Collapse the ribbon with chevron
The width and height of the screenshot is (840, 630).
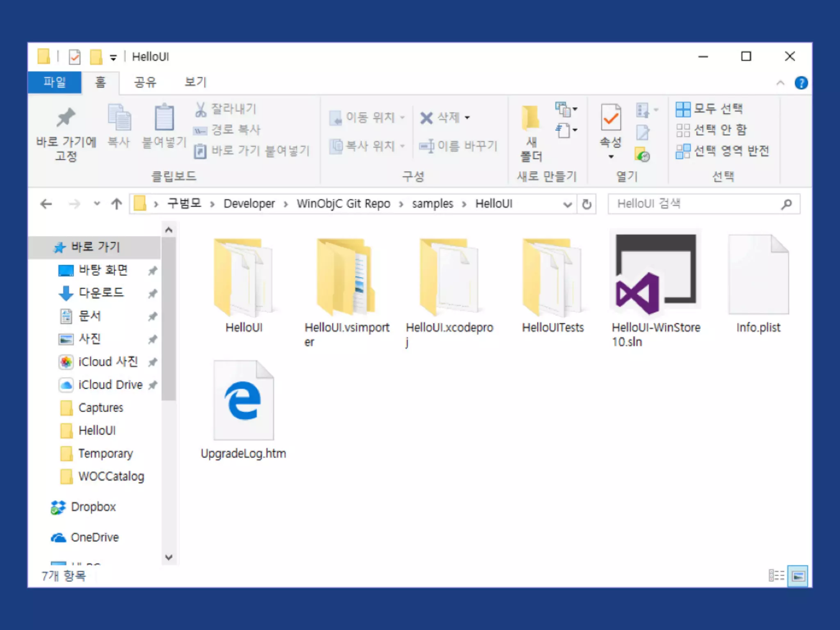tap(780, 83)
